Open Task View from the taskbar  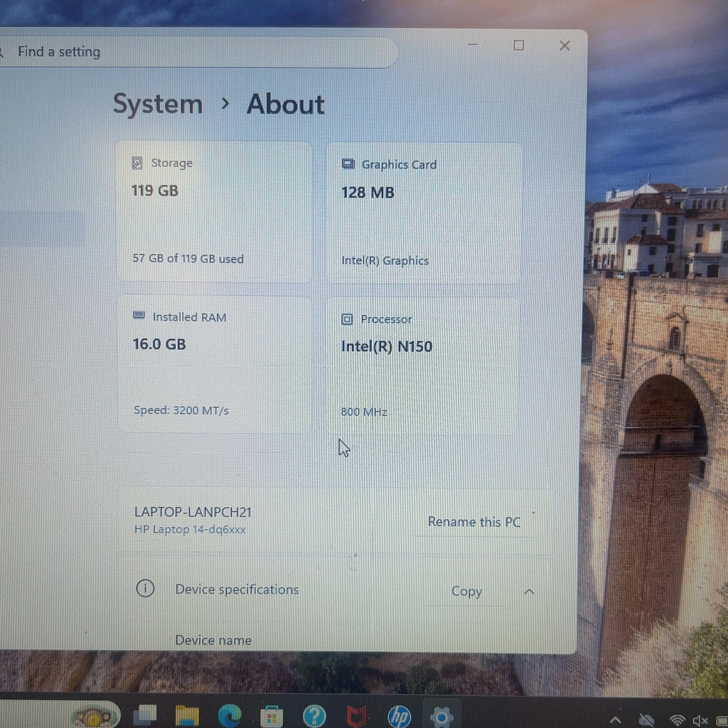146,716
